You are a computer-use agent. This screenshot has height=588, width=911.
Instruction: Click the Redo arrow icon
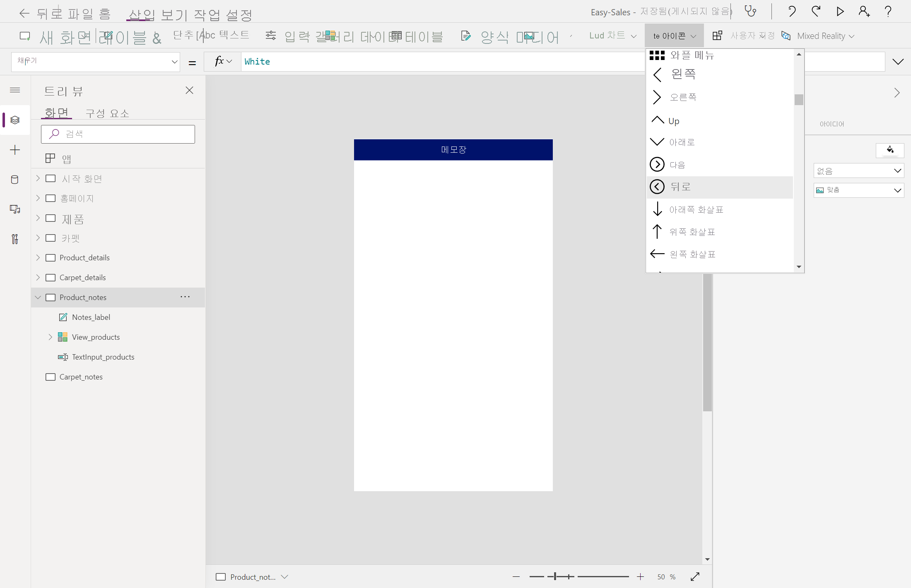click(x=816, y=11)
